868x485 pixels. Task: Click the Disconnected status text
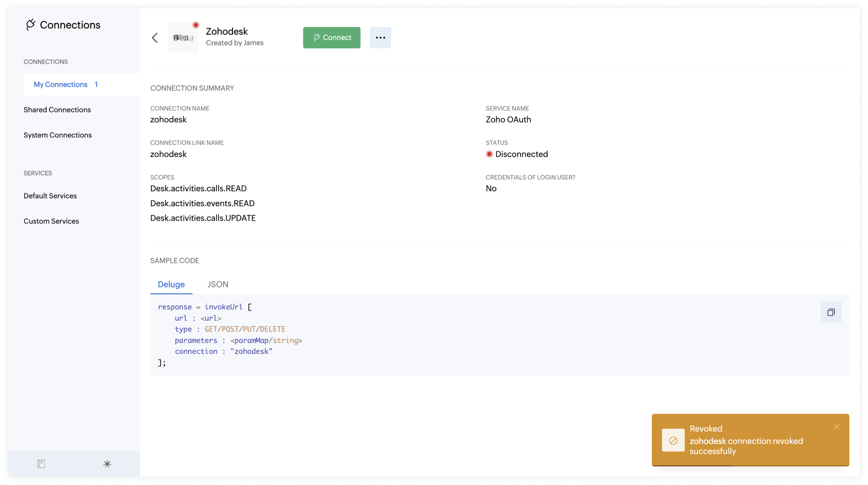[x=522, y=154]
